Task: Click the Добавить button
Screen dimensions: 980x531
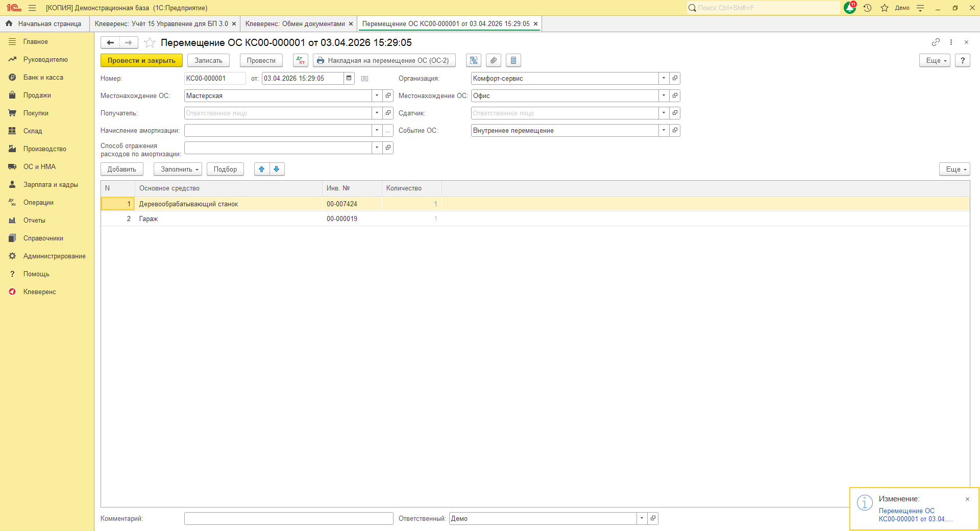Action: tap(121, 169)
